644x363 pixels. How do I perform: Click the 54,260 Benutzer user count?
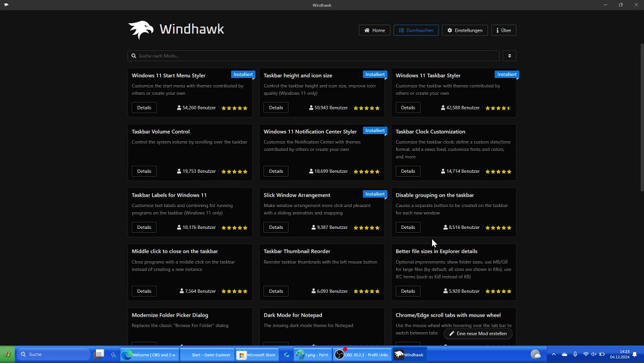196,108
